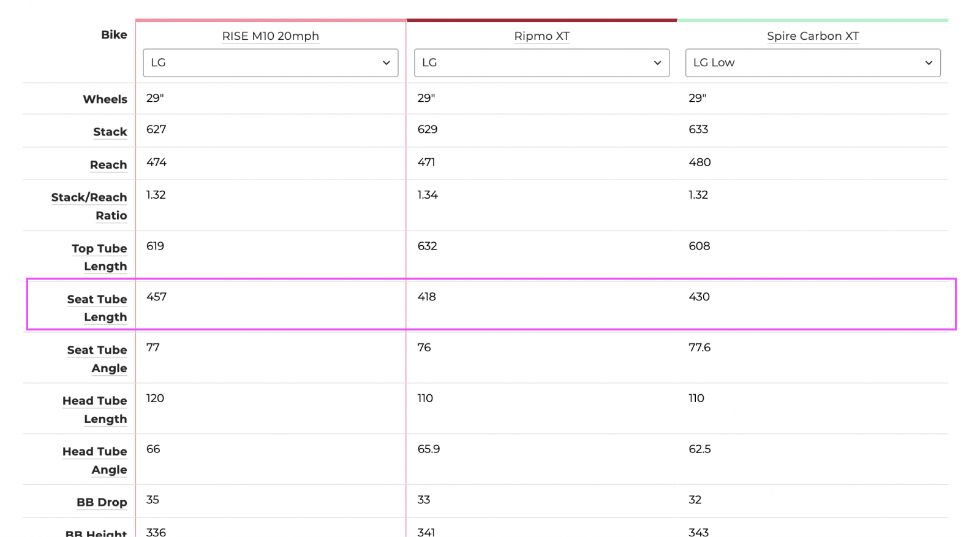Click the Head Tube Length label
The height and width of the screenshot is (537, 980).
(94, 409)
